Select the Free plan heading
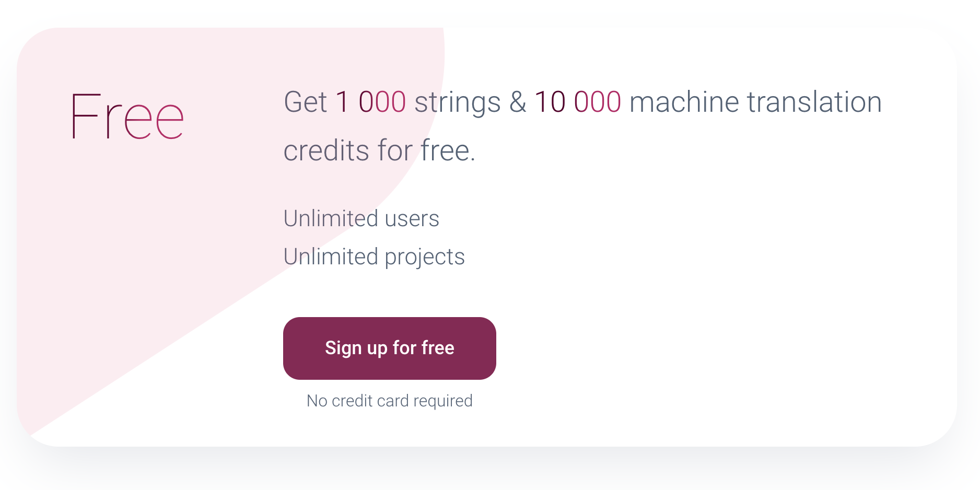Screen dimensions: 980x490 pyautogui.click(x=127, y=116)
